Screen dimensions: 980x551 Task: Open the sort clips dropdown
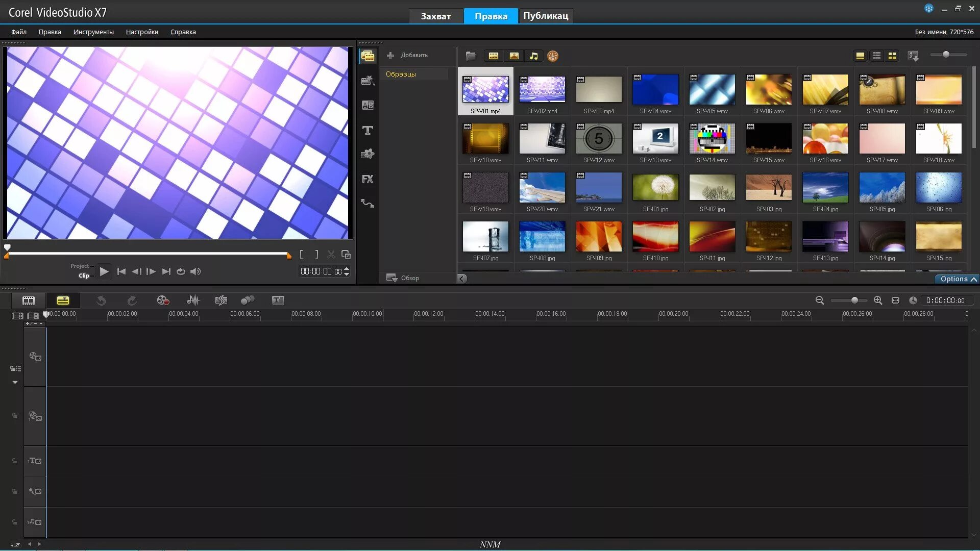913,56
